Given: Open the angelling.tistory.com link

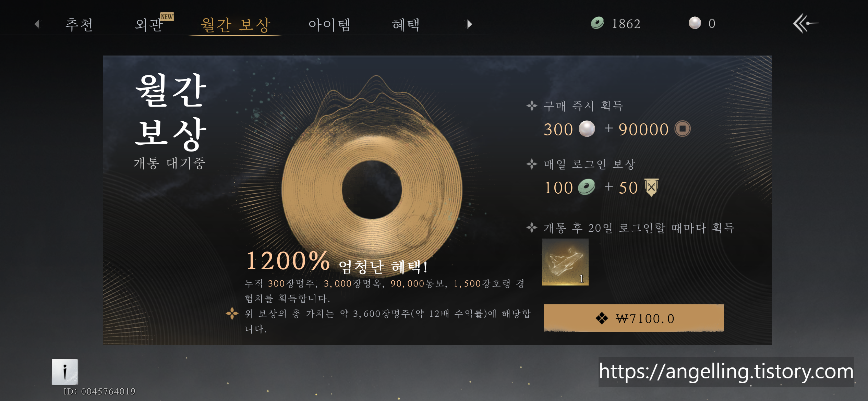Looking at the screenshot, I should click(726, 372).
